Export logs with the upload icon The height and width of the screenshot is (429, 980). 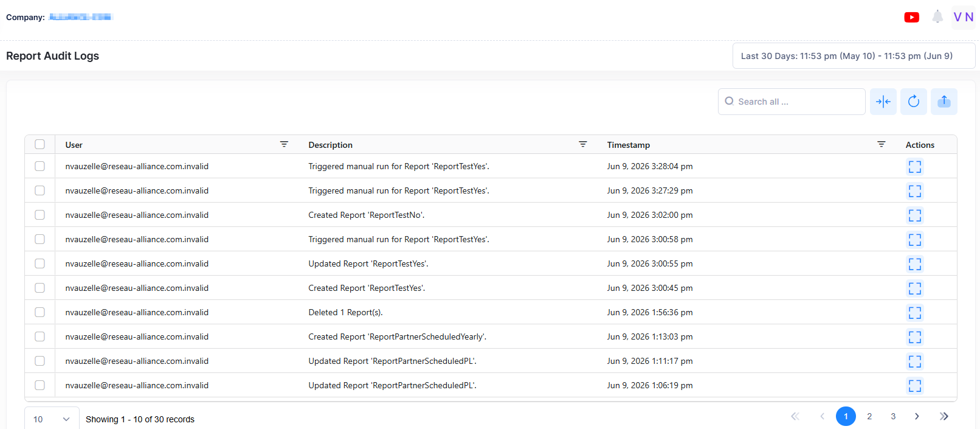tap(944, 102)
